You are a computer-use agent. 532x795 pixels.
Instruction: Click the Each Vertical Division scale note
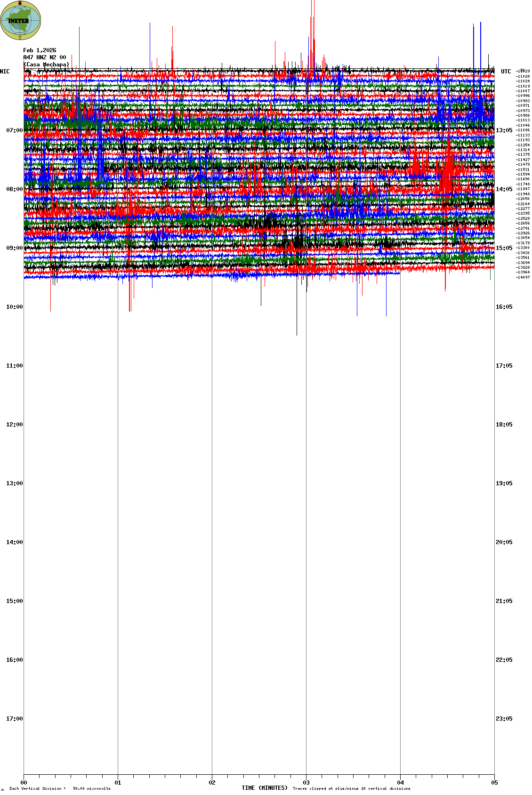[x=60, y=788]
